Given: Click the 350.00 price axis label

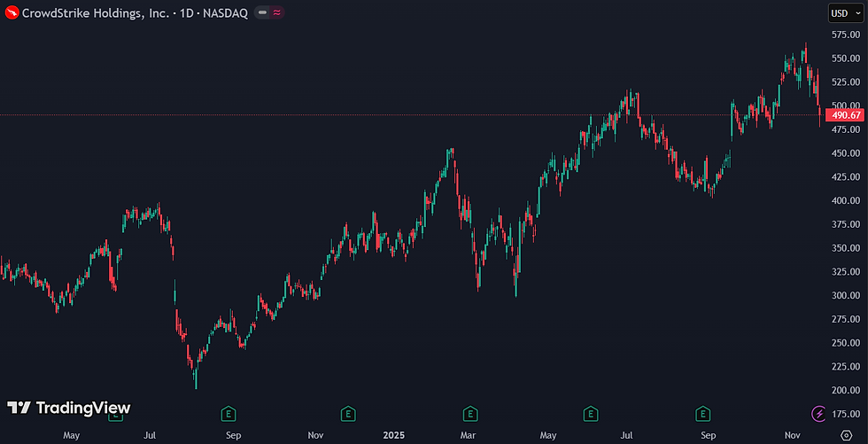Looking at the screenshot, I should coord(847,248).
